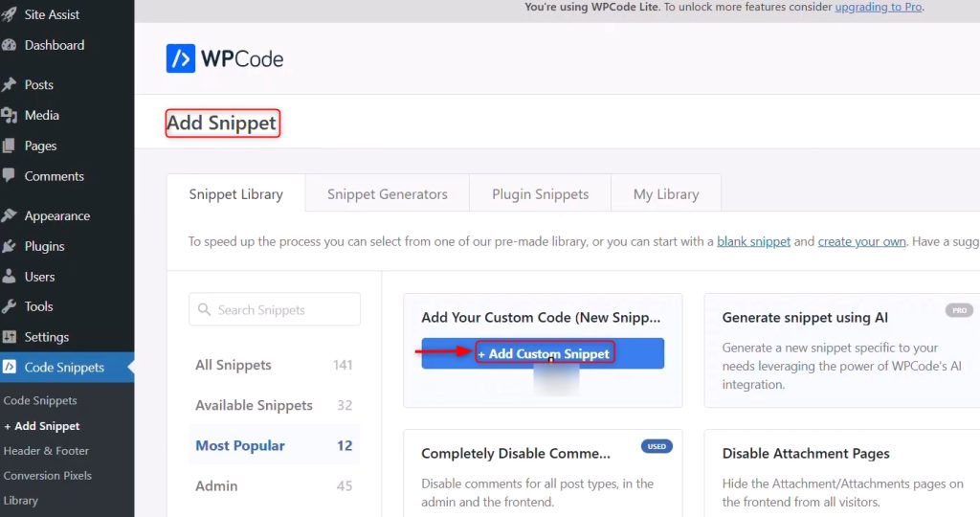
Task: Click the Plugins plug icon
Action: click(x=10, y=246)
